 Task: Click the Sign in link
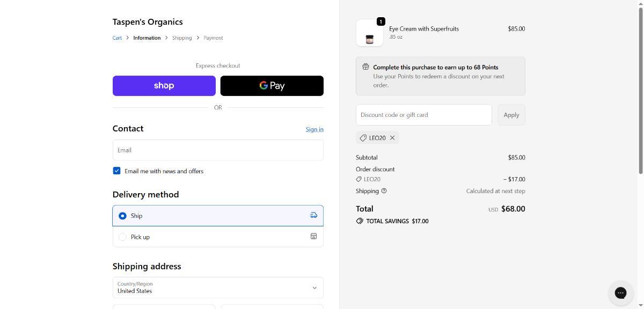314,129
